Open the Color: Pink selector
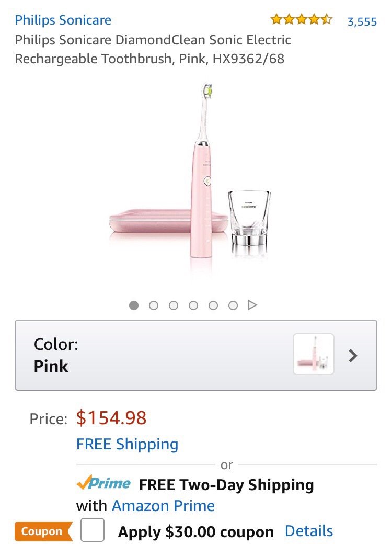 click(x=157, y=355)
